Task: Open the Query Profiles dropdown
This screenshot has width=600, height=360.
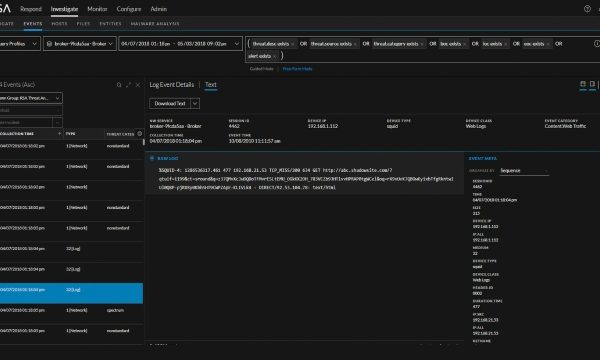Action: 19,44
